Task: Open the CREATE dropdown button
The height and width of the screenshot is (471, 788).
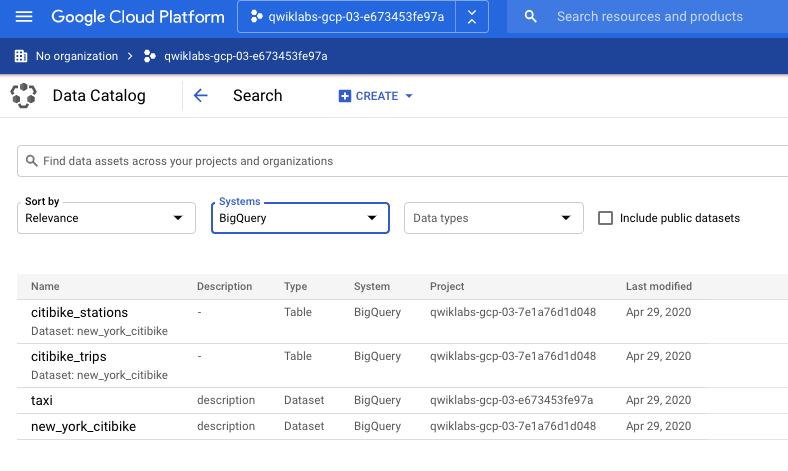Action: [x=376, y=96]
